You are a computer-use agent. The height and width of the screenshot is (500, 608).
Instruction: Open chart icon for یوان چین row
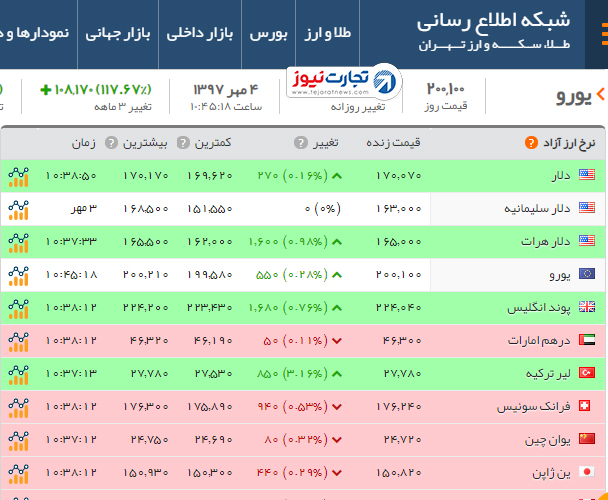point(19,441)
